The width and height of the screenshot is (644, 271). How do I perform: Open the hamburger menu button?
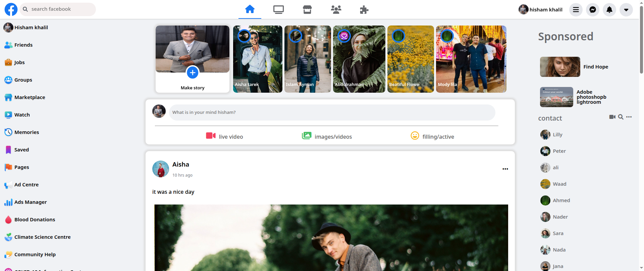click(x=576, y=10)
